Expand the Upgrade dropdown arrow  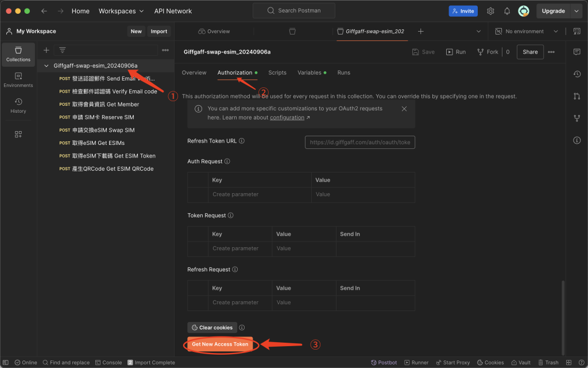577,11
